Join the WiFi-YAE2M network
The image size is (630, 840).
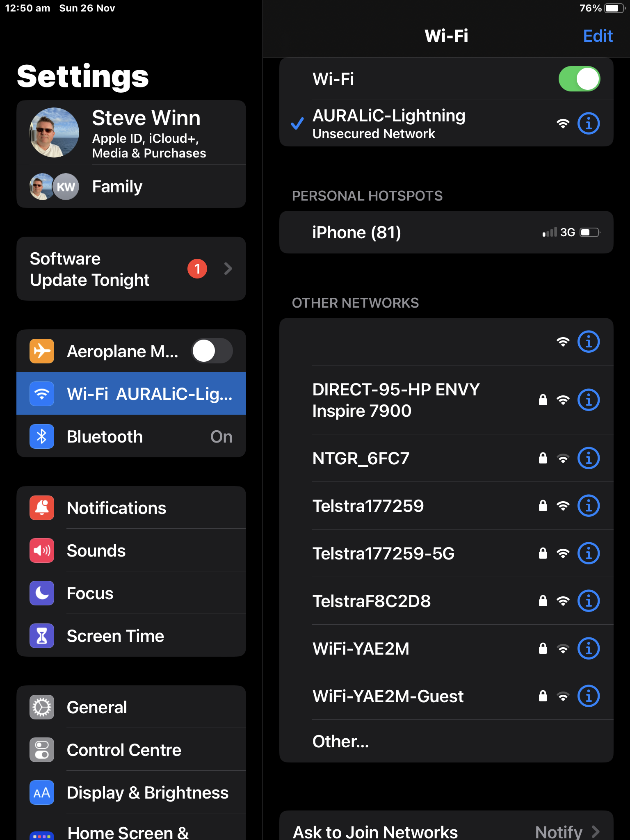tap(446, 648)
